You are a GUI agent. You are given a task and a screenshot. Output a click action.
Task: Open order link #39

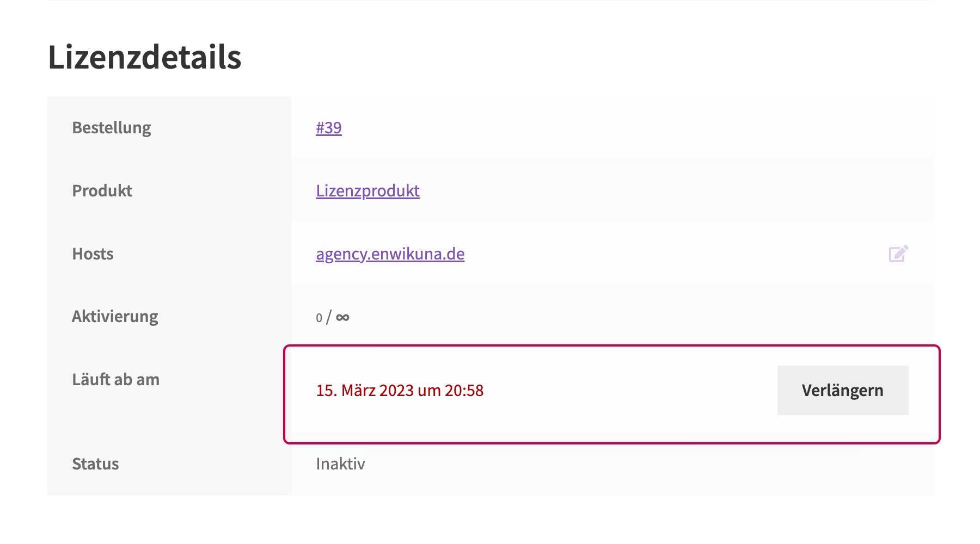point(329,128)
